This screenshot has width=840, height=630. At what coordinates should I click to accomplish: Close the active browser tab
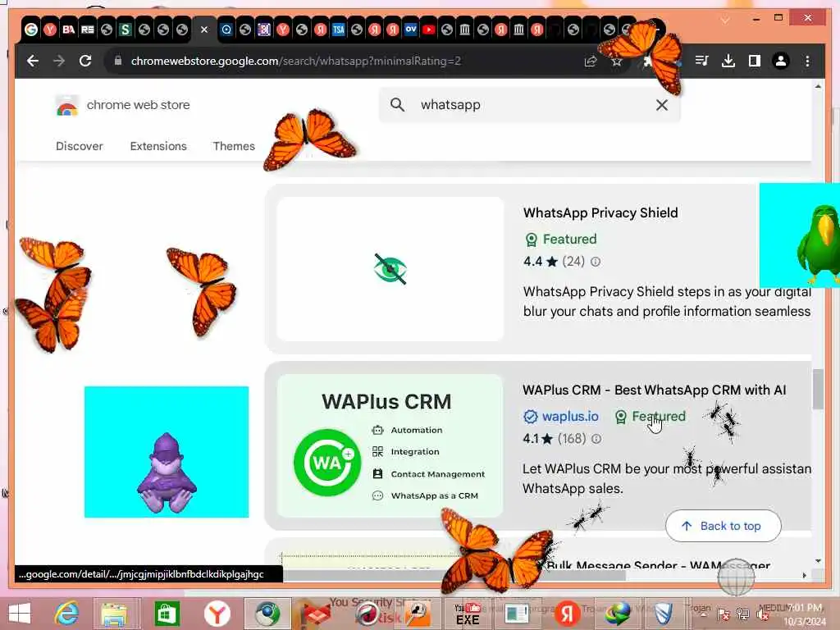(x=204, y=30)
